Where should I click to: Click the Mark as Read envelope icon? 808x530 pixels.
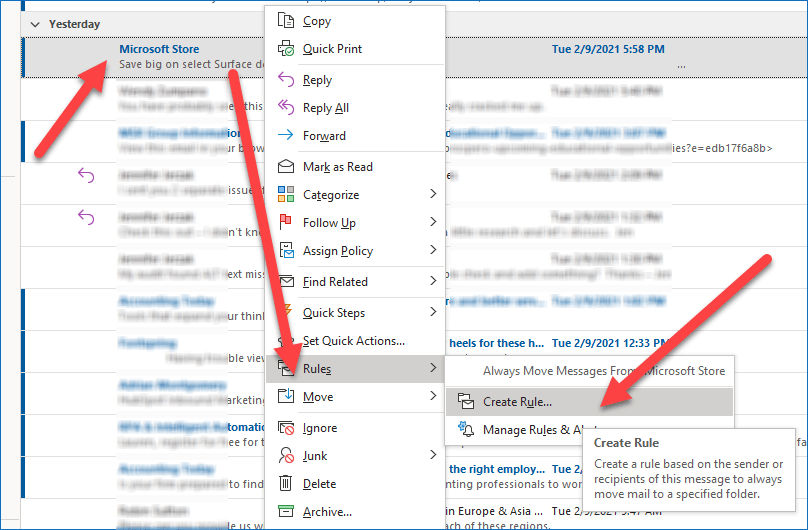click(x=285, y=166)
